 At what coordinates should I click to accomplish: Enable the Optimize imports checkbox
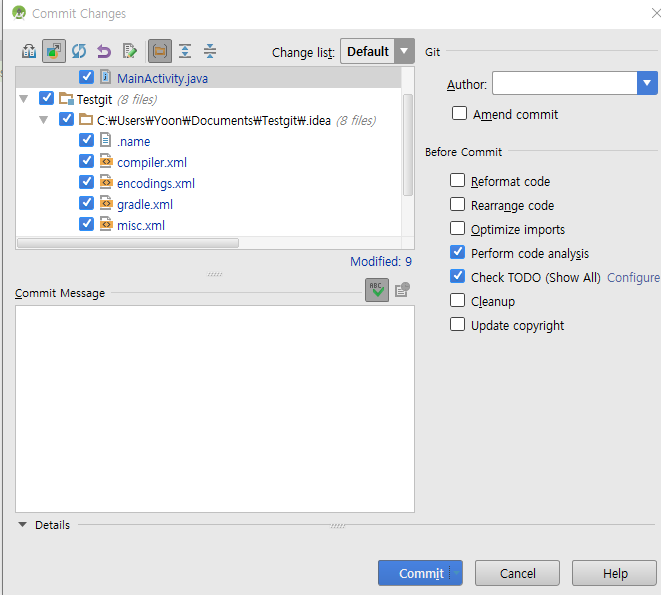(457, 229)
